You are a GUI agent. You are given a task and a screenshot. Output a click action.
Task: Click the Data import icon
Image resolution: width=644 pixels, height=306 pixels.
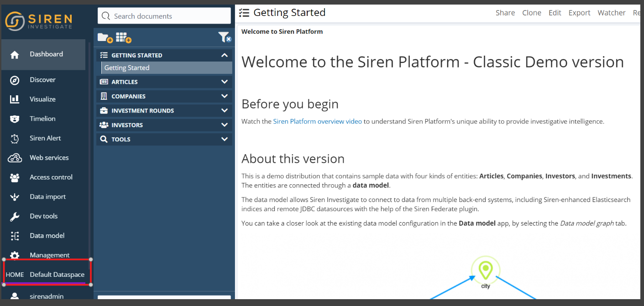pos(15,197)
